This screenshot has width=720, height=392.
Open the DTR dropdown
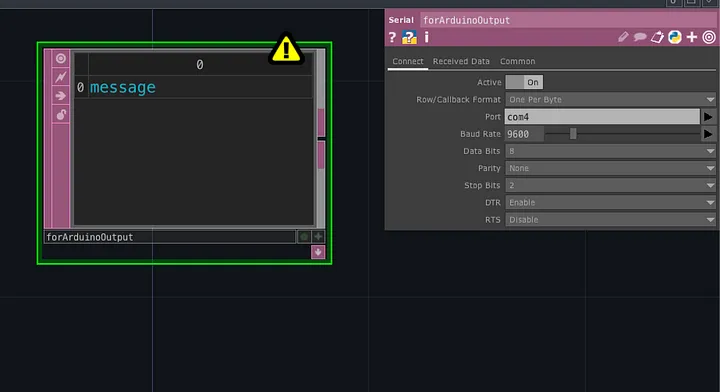(x=610, y=202)
